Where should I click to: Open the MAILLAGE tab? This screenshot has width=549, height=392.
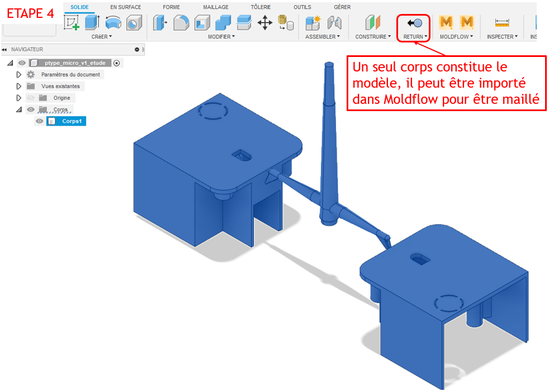[215, 7]
